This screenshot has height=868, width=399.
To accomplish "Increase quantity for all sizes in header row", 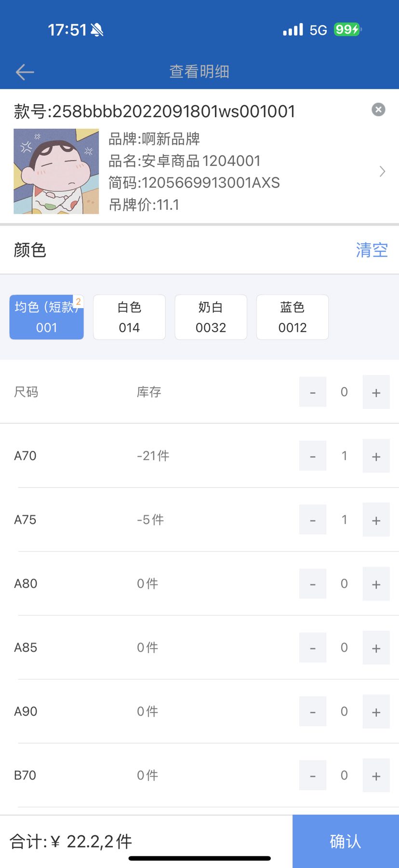I will (376, 393).
